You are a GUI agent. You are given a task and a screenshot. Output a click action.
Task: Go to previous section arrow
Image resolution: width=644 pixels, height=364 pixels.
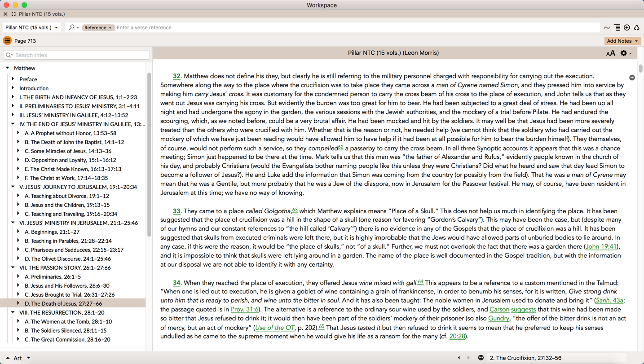pos(459,358)
